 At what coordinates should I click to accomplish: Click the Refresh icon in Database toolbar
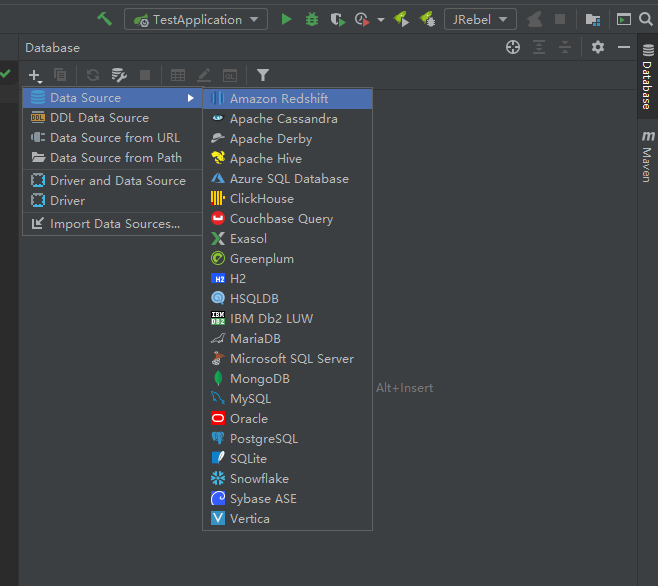[x=93, y=75]
